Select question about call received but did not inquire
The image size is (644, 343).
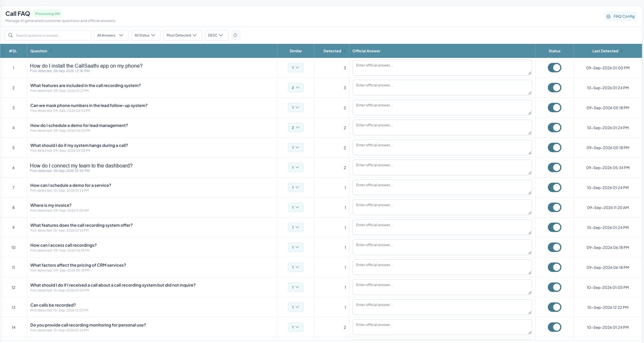coord(113,285)
